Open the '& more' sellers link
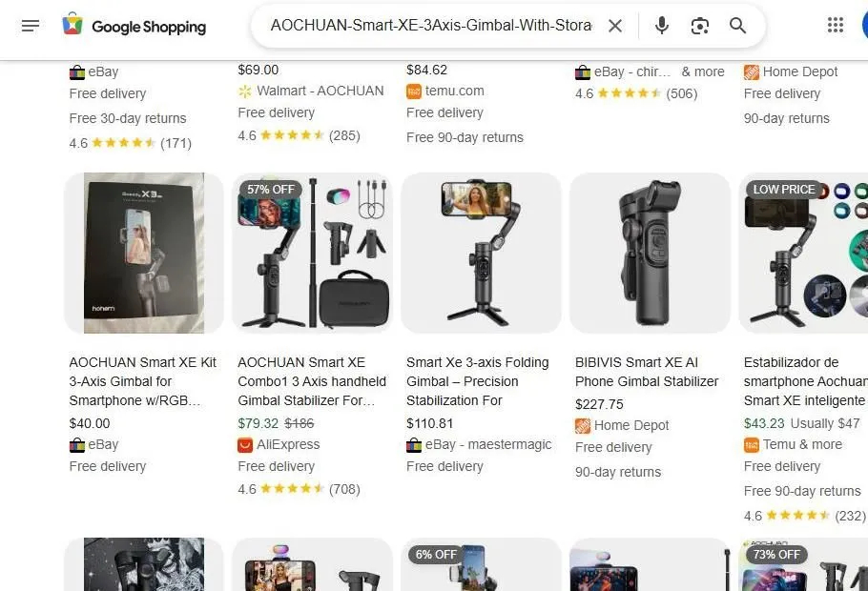This screenshot has height=591, width=868. tap(702, 71)
